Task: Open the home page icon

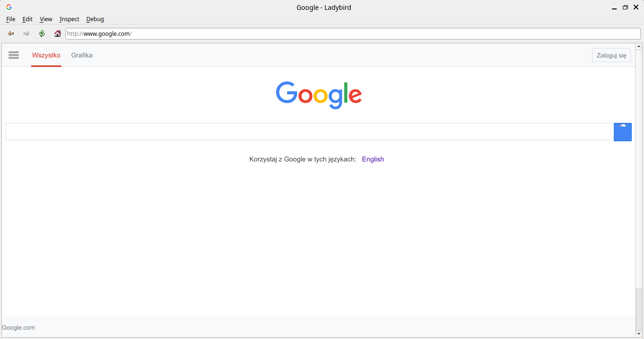Action: pos(58,33)
